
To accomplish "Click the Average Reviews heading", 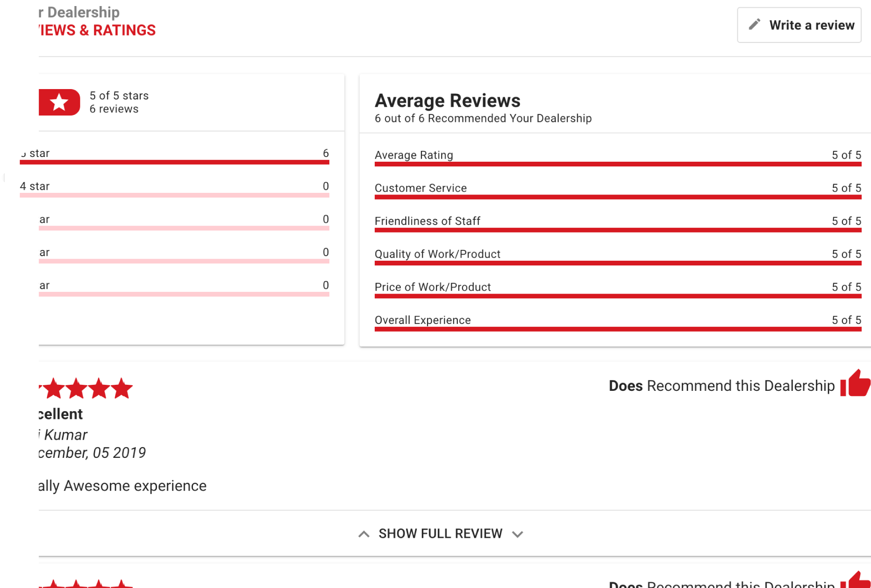I will [x=447, y=100].
